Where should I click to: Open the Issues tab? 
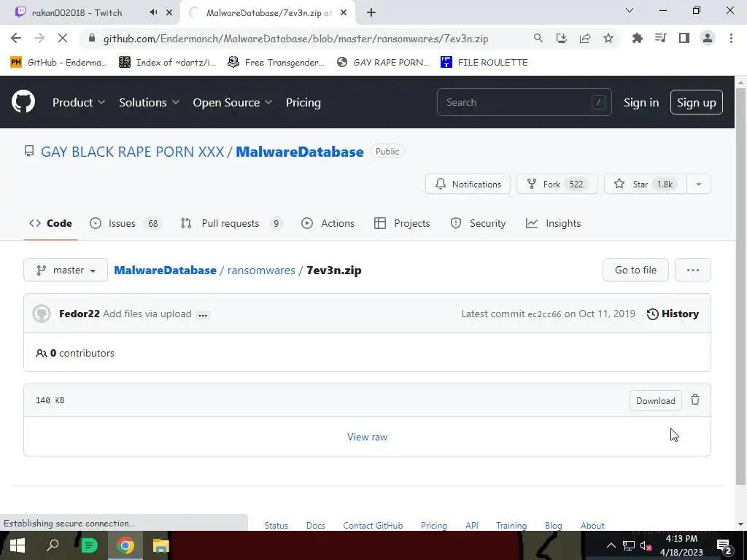click(125, 223)
